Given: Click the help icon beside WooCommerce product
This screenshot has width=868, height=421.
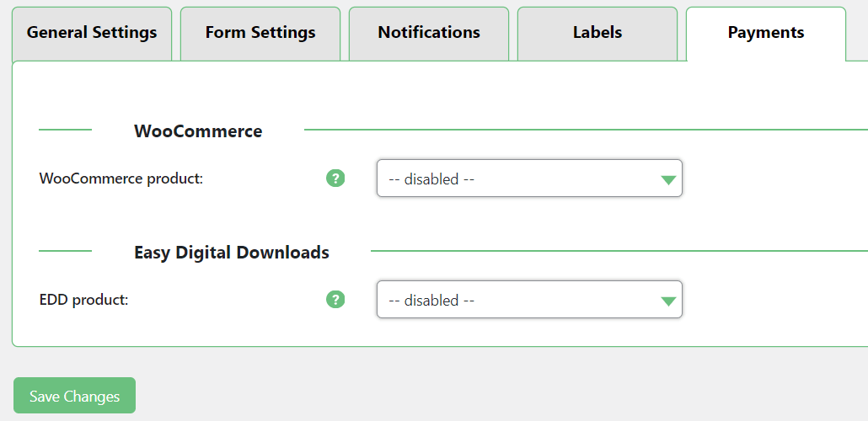Looking at the screenshot, I should [x=335, y=179].
